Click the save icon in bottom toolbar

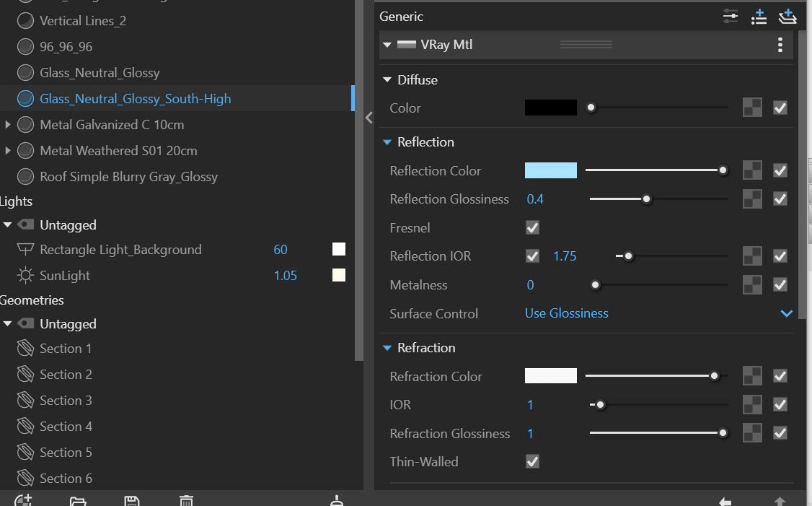click(x=132, y=501)
